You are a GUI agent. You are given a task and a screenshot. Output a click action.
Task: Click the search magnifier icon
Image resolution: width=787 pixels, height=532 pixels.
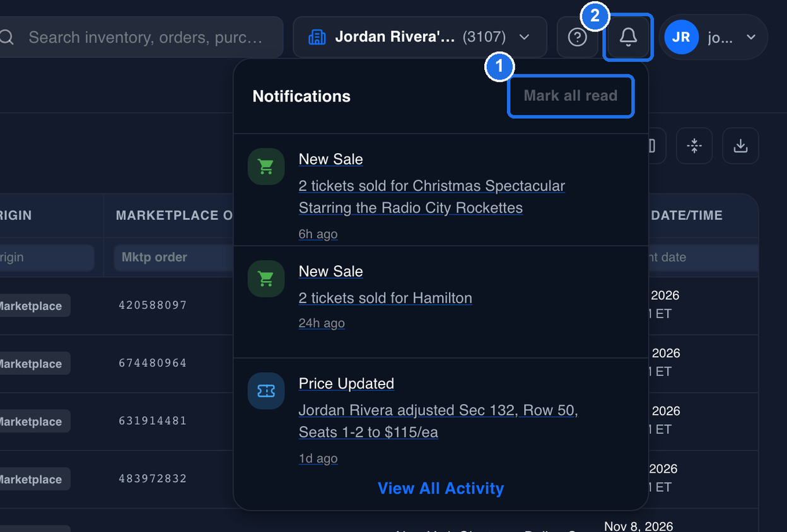(x=6, y=37)
